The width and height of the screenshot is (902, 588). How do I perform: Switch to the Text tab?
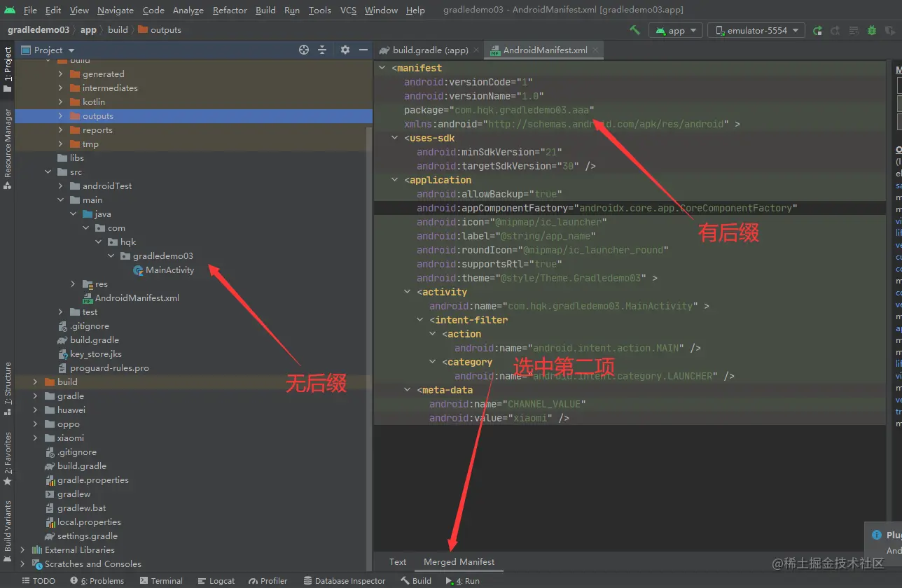pyautogui.click(x=398, y=561)
